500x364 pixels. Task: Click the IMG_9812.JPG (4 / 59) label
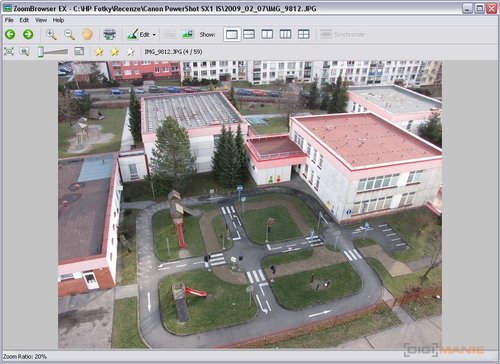coord(173,52)
